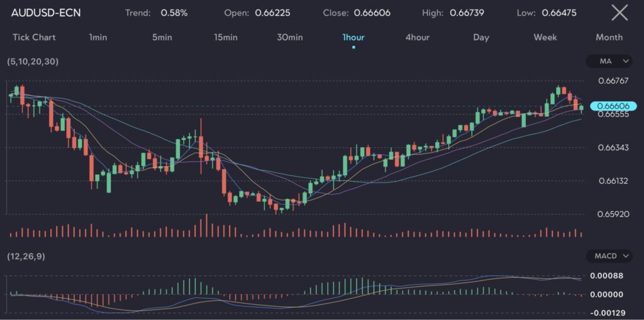Select the 1min timeframe

point(98,37)
